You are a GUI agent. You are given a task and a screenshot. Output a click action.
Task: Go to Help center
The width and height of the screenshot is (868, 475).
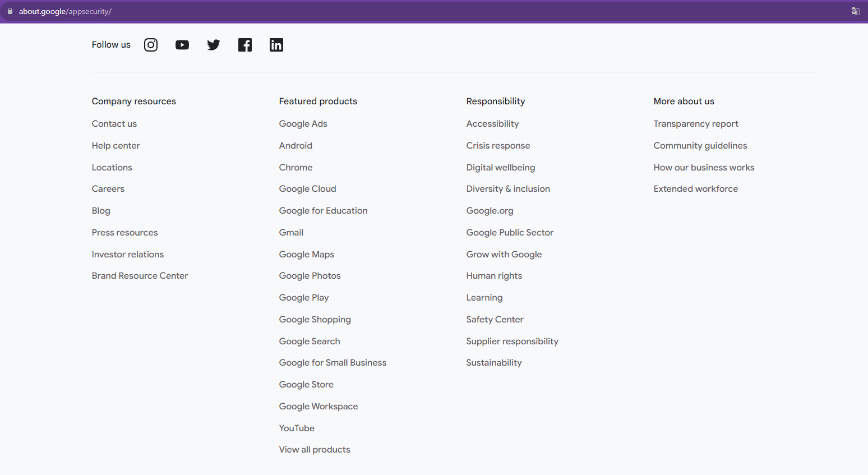click(x=116, y=146)
